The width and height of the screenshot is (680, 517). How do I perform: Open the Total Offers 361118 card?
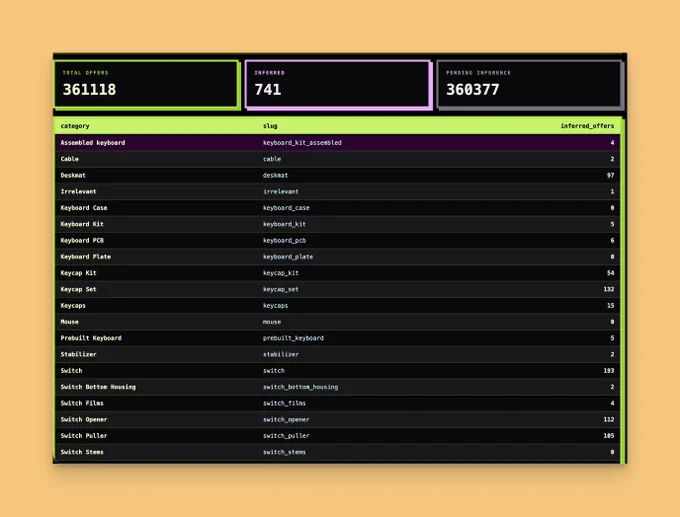click(146, 84)
